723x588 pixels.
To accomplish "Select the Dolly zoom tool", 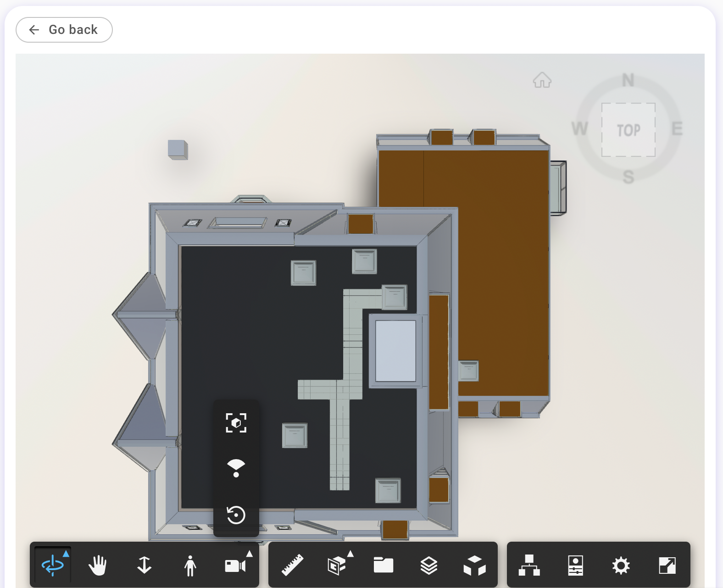I will [144, 565].
